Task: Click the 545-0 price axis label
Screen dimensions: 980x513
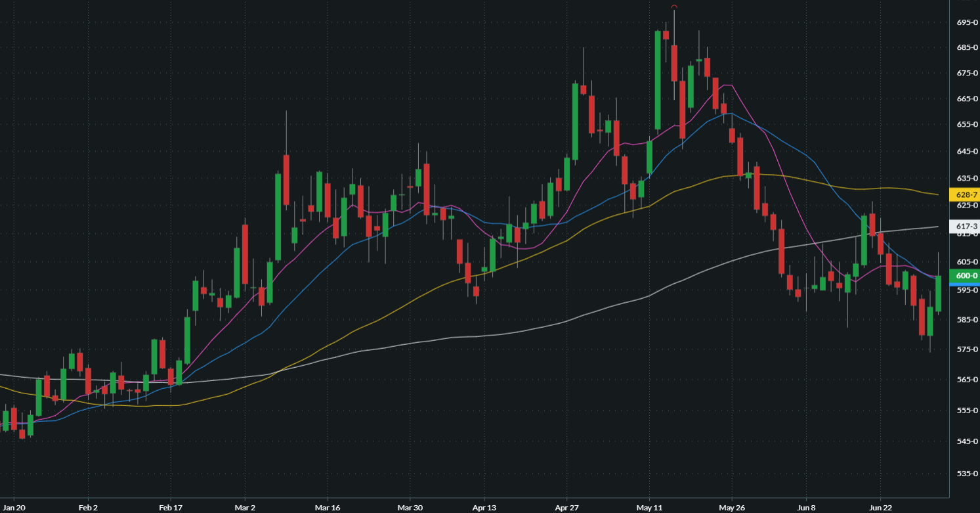Action: 968,441
